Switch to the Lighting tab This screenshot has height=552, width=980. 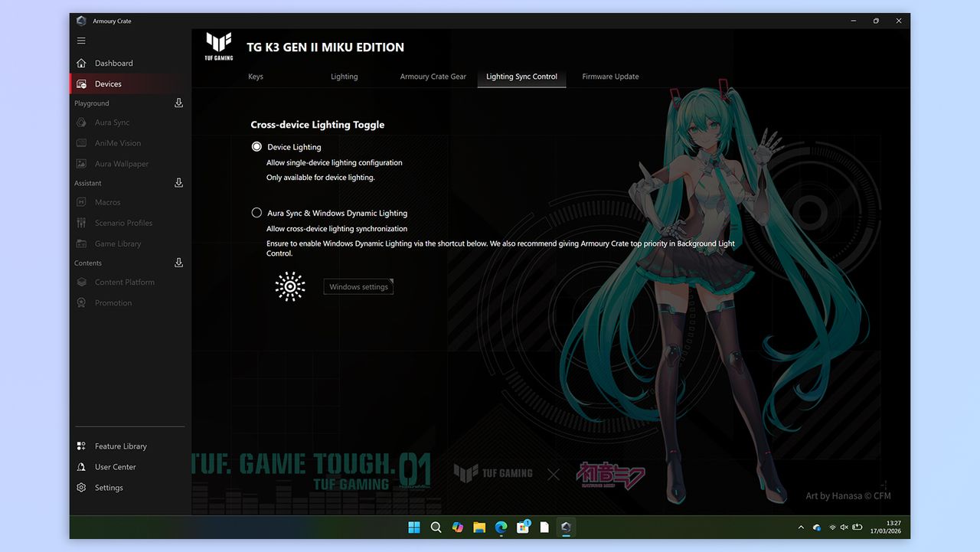(x=345, y=77)
